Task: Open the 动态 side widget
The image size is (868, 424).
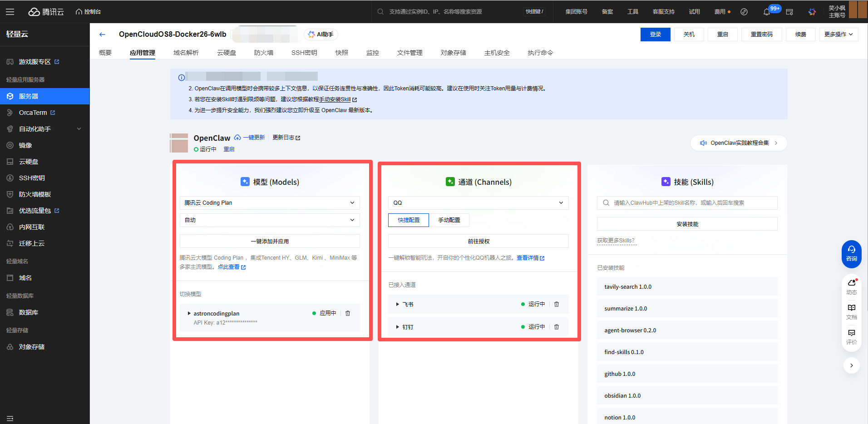Action: [852, 287]
